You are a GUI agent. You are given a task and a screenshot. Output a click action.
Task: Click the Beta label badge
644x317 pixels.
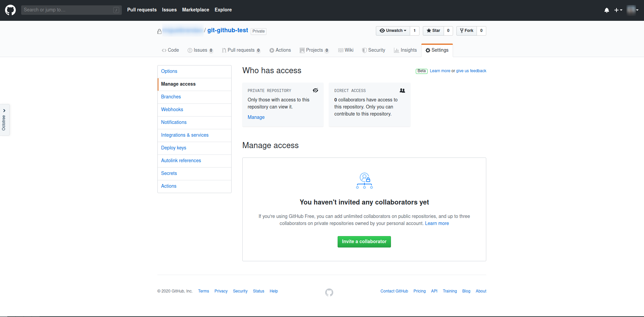422,71
